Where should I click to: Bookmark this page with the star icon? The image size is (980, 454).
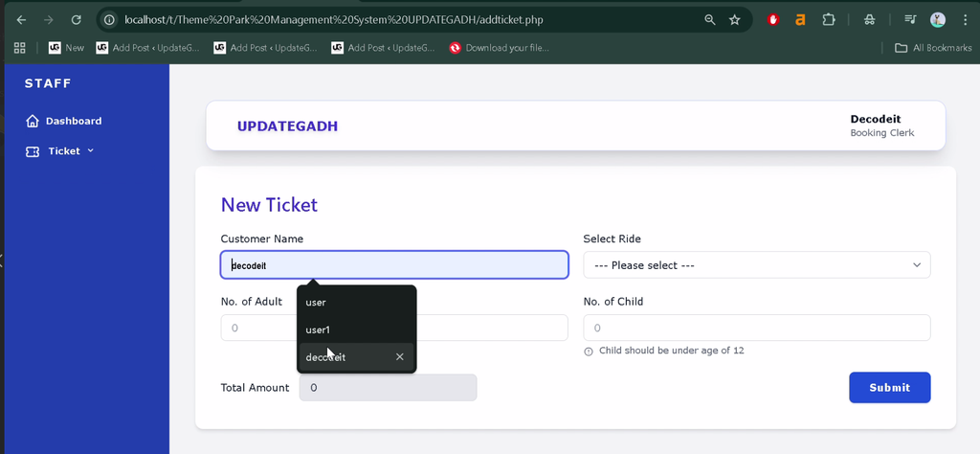pos(734,20)
